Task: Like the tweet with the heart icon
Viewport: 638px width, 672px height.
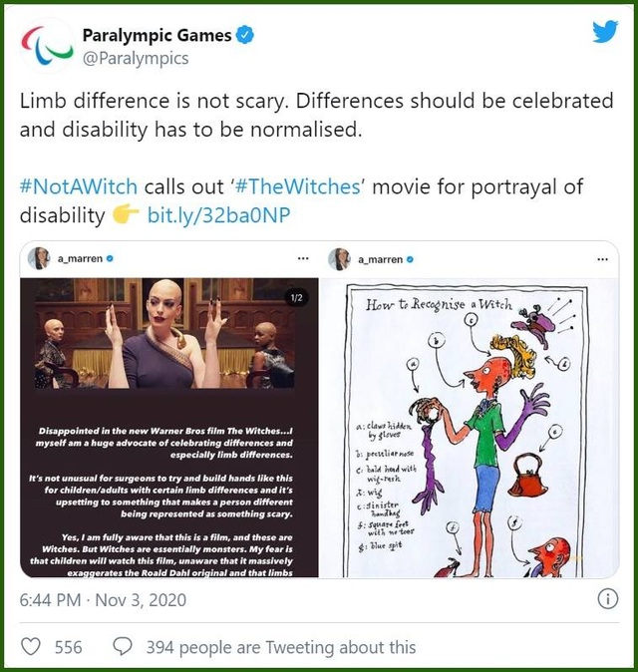Action: 31,646
